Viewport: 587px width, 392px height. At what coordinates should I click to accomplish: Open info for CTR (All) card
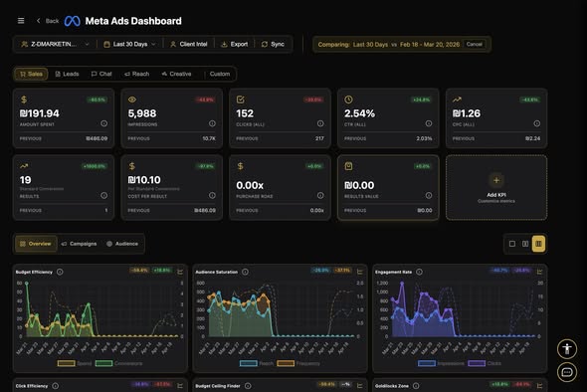pos(429,123)
